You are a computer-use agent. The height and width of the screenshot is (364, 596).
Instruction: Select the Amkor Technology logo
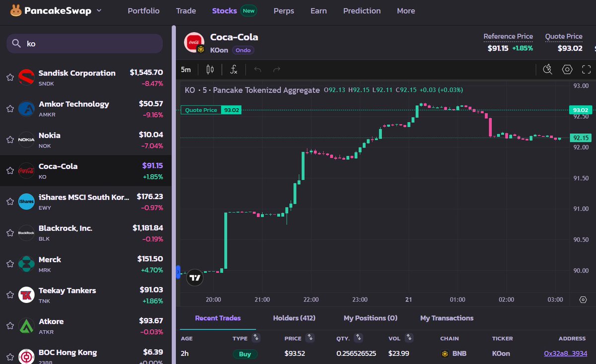pyautogui.click(x=26, y=108)
